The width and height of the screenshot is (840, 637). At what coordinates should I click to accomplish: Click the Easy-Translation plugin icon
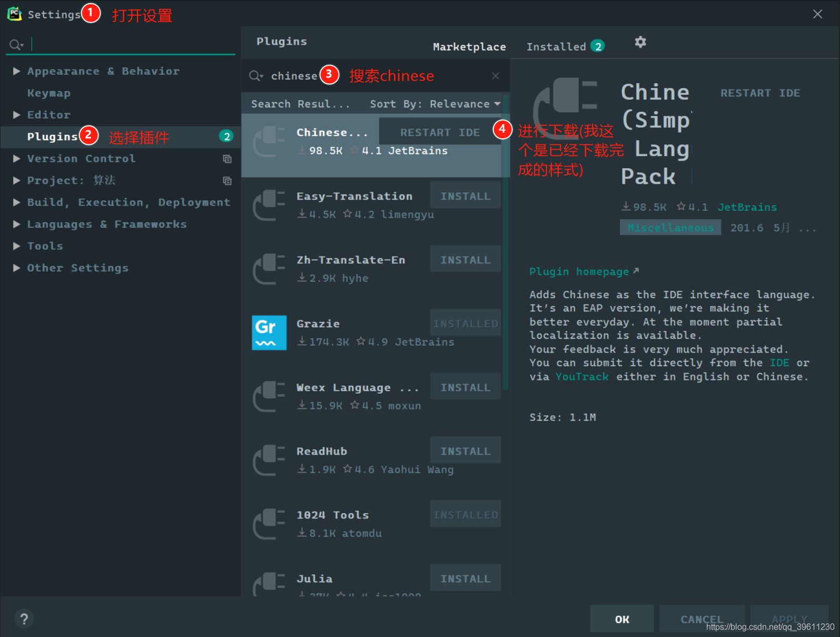pyautogui.click(x=269, y=205)
